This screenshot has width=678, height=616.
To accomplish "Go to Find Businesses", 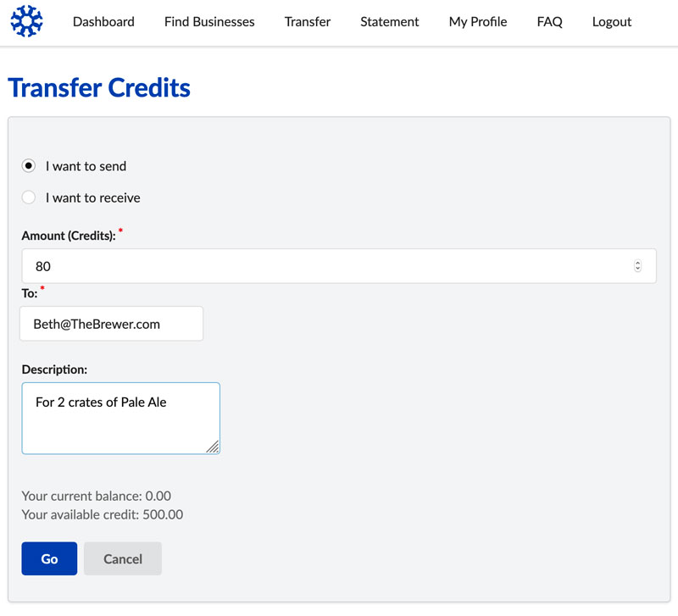I will click(209, 22).
